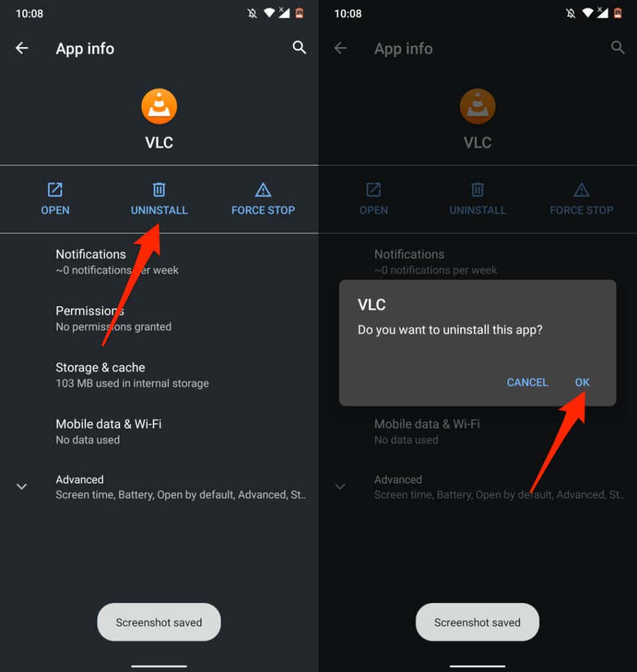Open Mobile data & Wi-Fi on left screen
The image size is (637, 672).
(x=159, y=432)
